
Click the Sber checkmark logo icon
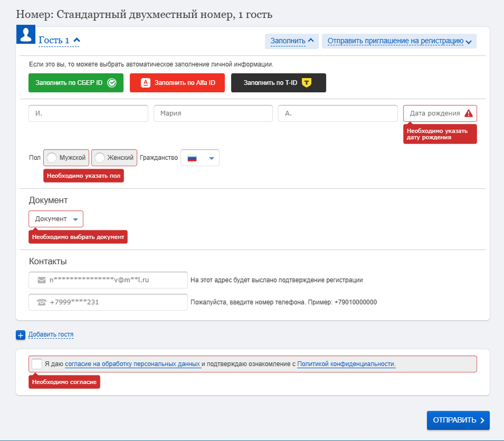click(x=111, y=83)
